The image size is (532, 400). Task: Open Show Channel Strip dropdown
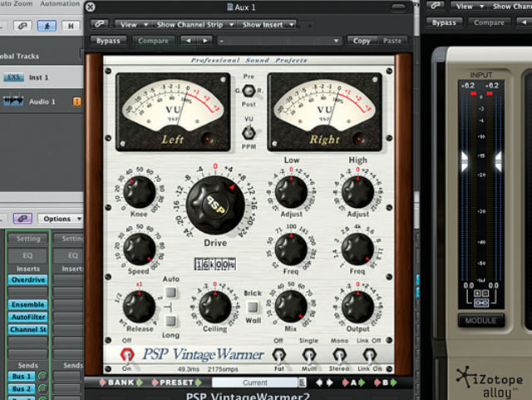pyautogui.click(x=195, y=24)
